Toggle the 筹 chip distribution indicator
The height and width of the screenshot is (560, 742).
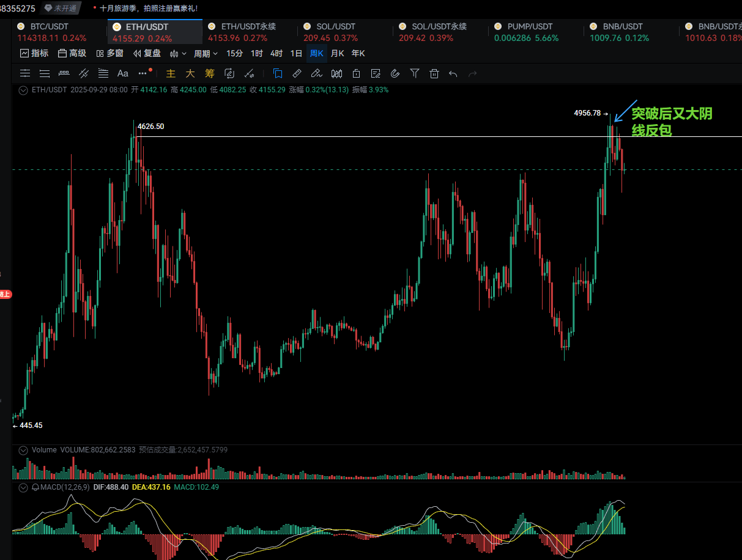[x=210, y=73]
